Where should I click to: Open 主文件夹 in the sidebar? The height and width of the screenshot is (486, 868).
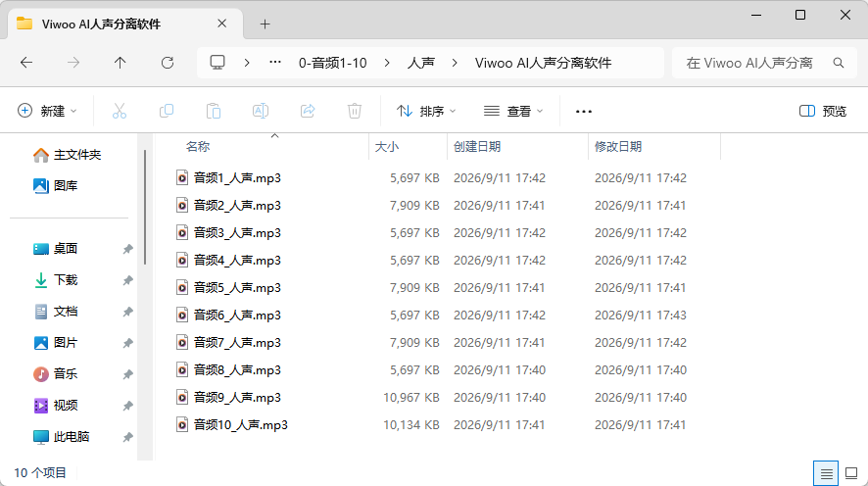tap(67, 155)
